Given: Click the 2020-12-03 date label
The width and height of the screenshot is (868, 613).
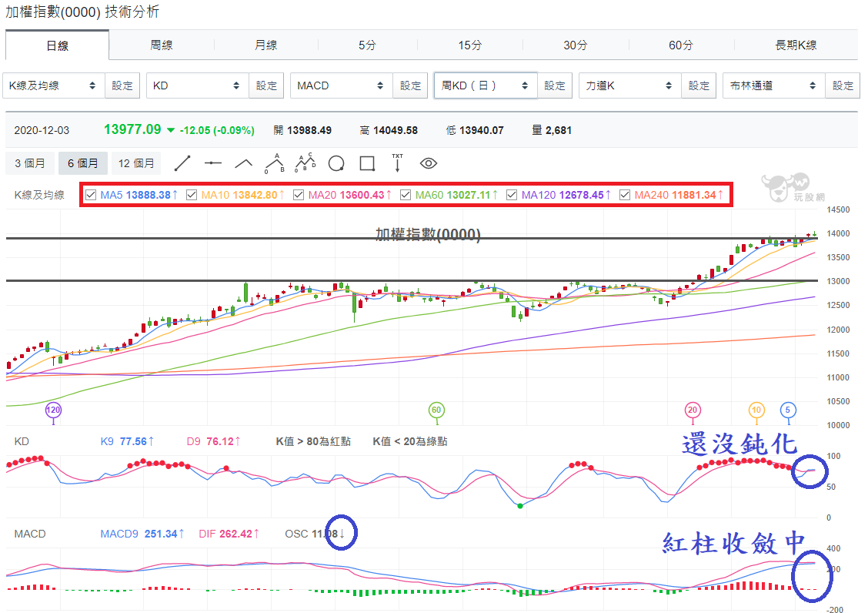Looking at the screenshot, I should (x=42, y=130).
